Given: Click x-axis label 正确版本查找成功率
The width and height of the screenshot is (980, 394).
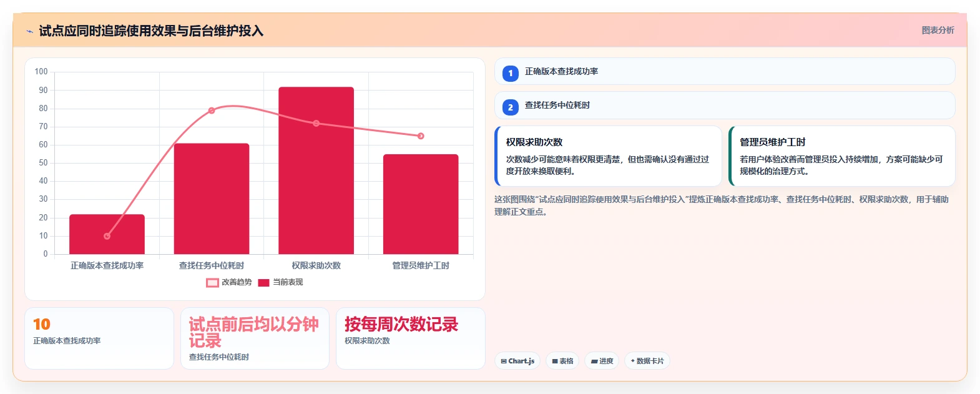Looking at the screenshot, I should 107,265.
